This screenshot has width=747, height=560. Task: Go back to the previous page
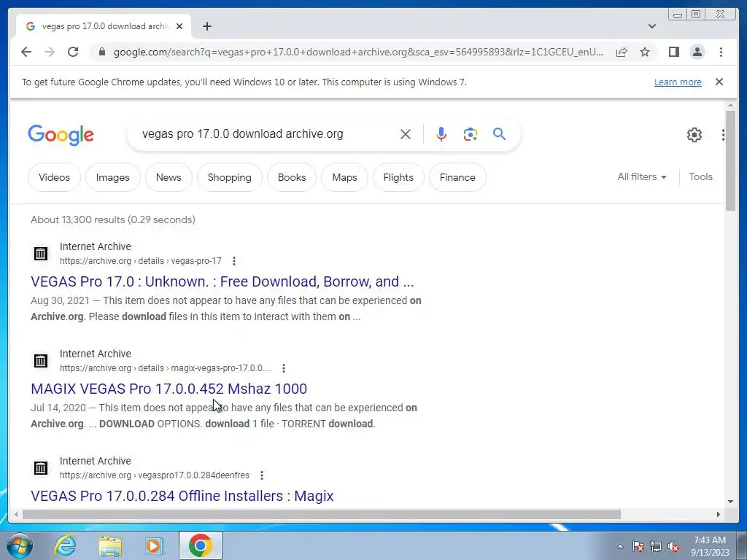pos(26,52)
